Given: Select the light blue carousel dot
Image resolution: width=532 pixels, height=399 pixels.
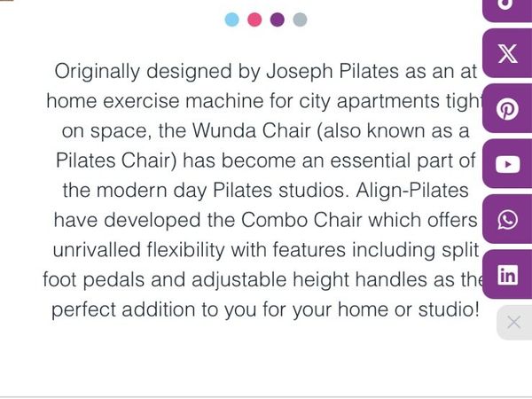Looking at the screenshot, I should coord(232,20).
